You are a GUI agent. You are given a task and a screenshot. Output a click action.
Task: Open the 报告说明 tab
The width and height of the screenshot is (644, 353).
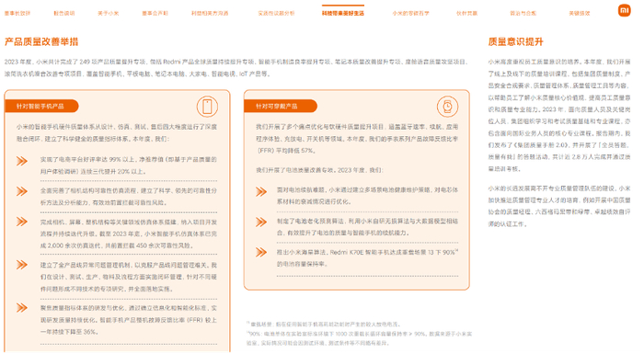(x=64, y=13)
